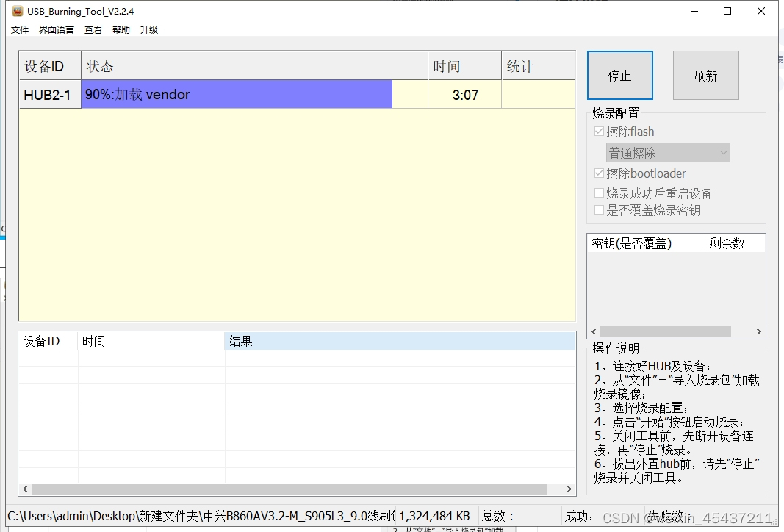
Task: Click right arrow of results list scrollbar
Action: coord(569,489)
